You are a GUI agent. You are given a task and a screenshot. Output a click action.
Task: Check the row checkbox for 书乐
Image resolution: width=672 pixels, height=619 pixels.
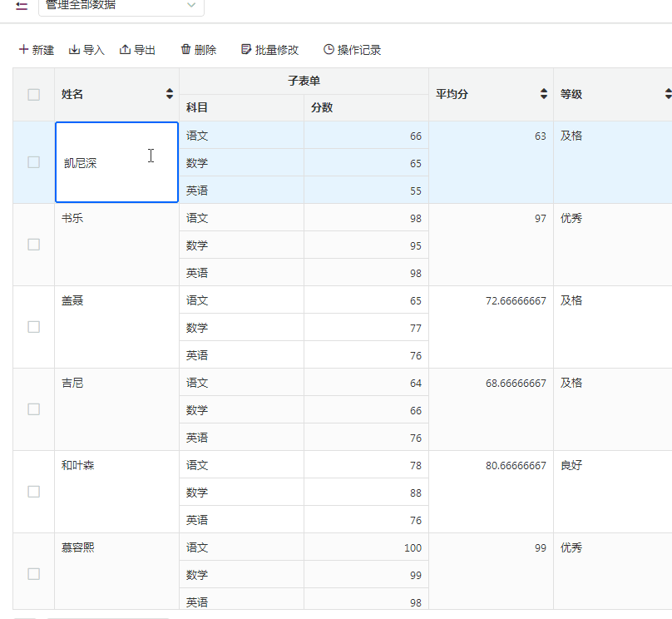(33, 245)
